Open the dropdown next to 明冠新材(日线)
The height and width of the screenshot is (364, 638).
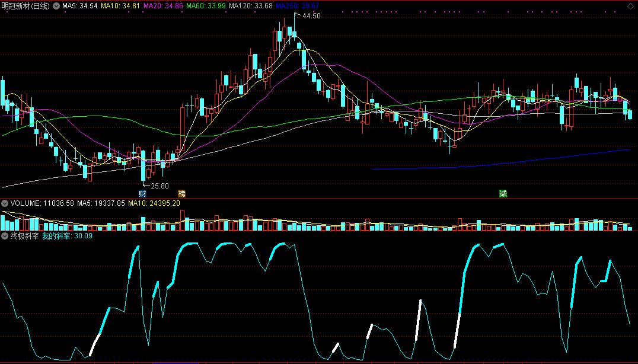click(56, 6)
